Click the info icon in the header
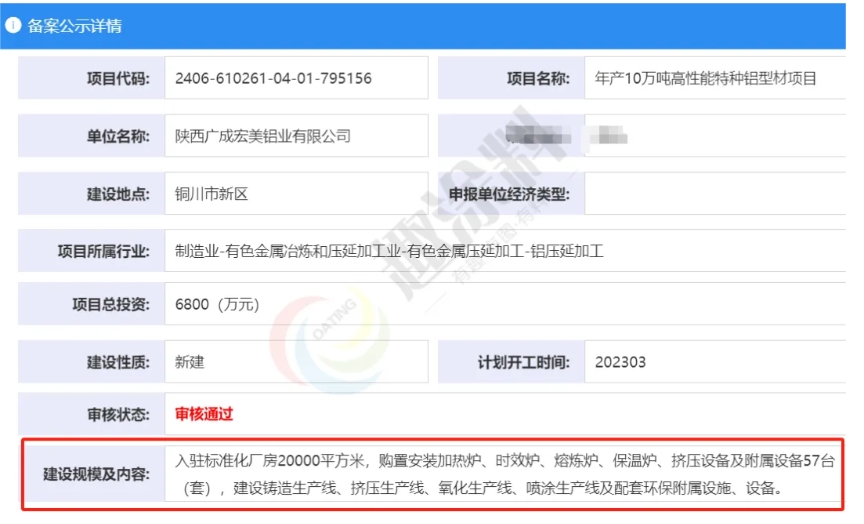The width and height of the screenshot is (864, 524). (x=13, y=26)
